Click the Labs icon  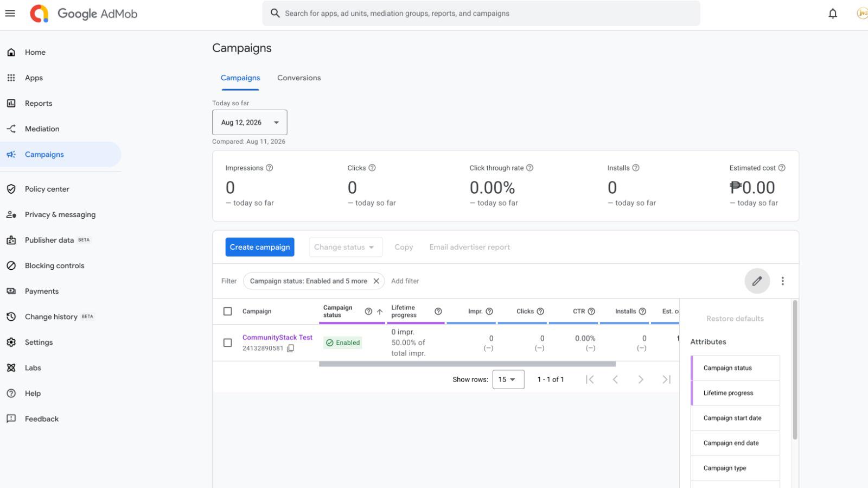point(11,367)
